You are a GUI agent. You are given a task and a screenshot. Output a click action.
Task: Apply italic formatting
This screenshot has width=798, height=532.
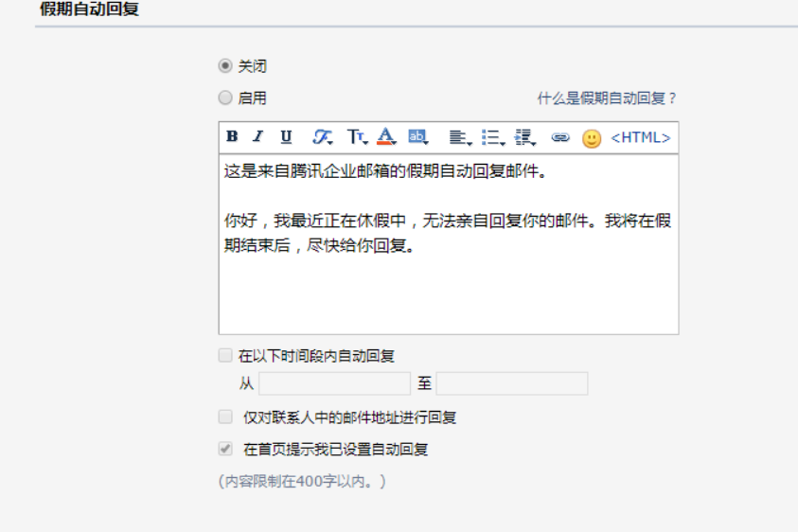257,137
